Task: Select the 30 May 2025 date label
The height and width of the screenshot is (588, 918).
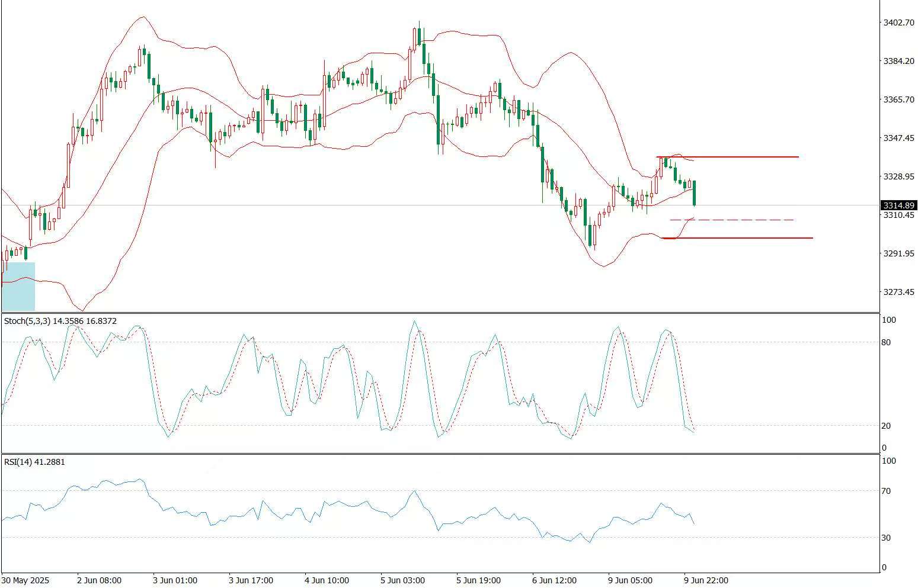Action: pyautogui.click(x=25, y=580)
